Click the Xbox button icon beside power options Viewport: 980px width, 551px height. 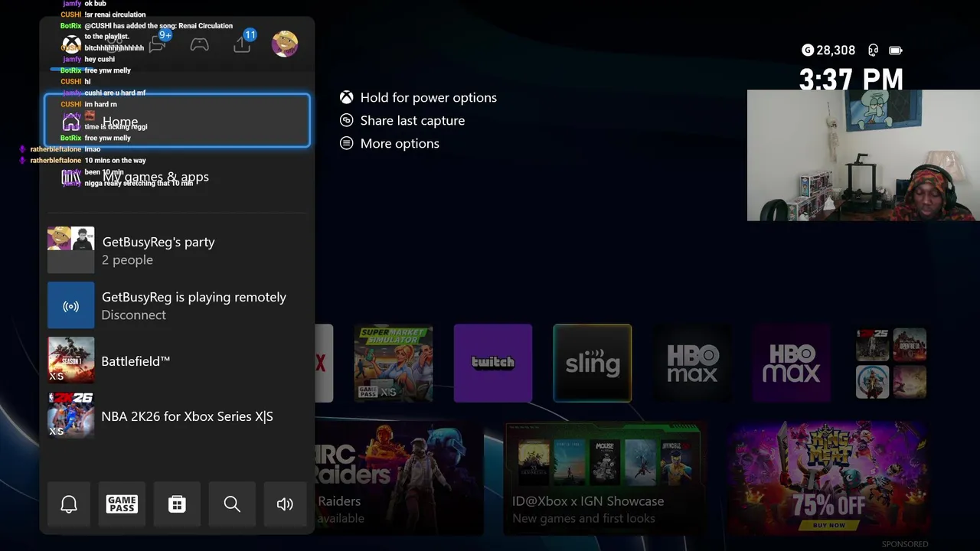347,97
